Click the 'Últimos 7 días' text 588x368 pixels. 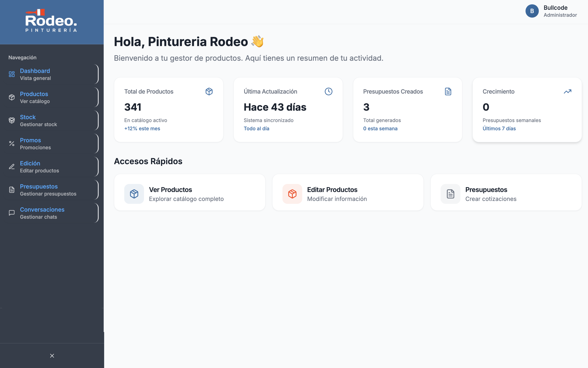point(499,129)
